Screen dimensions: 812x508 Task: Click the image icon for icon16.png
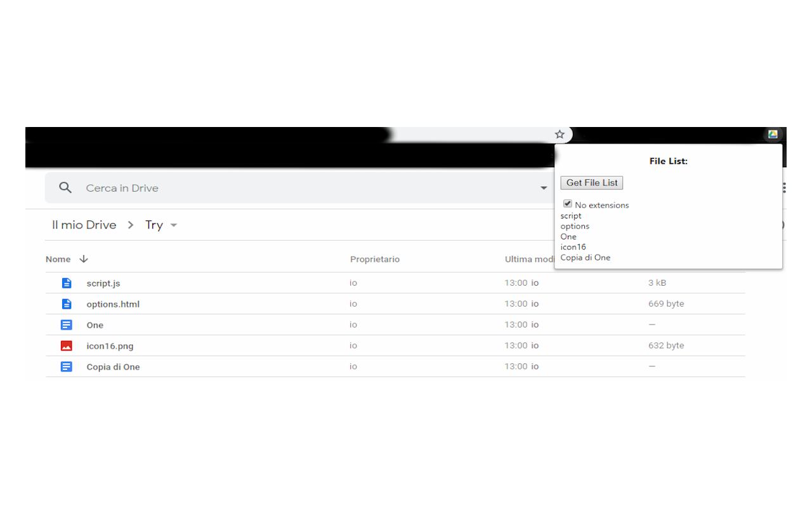(67, 345)
